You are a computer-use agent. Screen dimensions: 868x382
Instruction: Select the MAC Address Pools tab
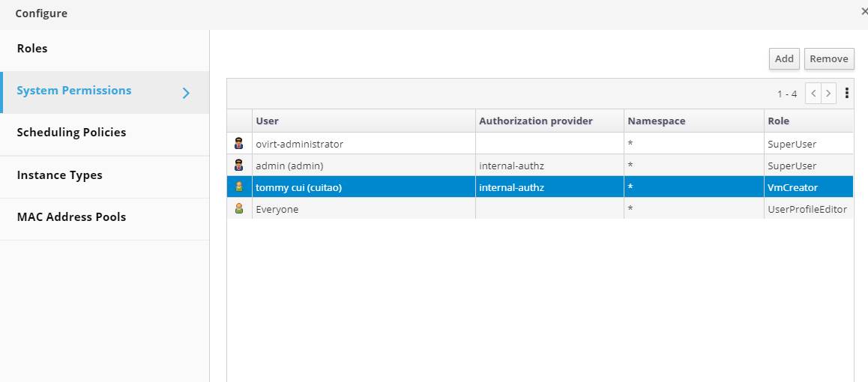[71, 217]
